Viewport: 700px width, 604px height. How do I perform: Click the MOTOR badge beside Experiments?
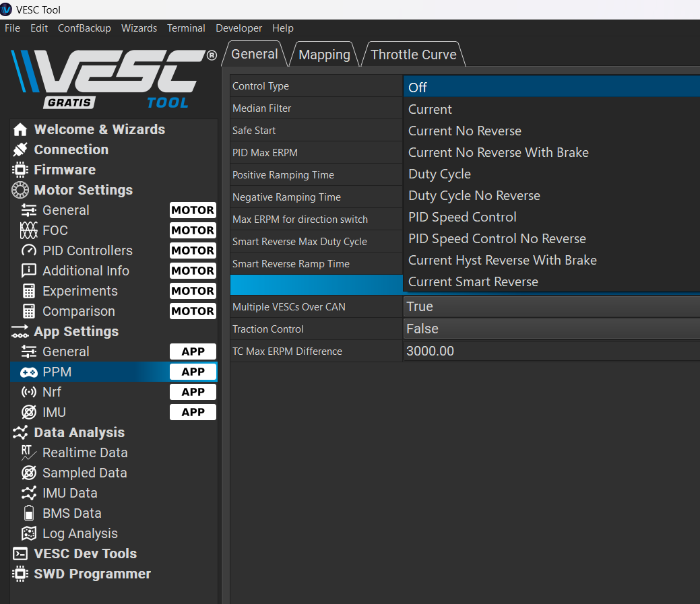point(193,291)
